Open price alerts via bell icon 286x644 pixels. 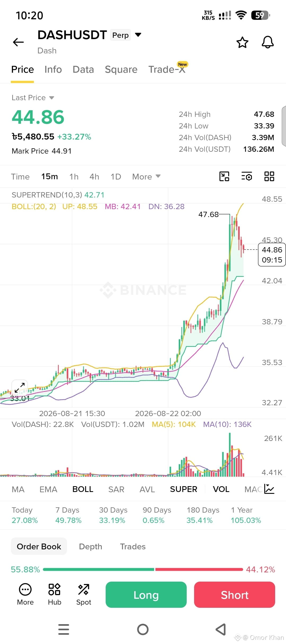coord(268,42)
